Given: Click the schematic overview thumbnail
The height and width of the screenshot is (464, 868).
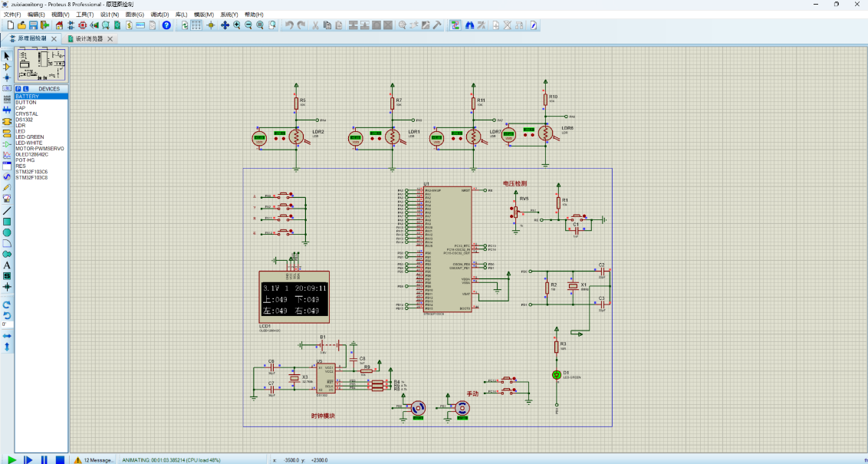Looking at the screenshot, I should [41, 64].
